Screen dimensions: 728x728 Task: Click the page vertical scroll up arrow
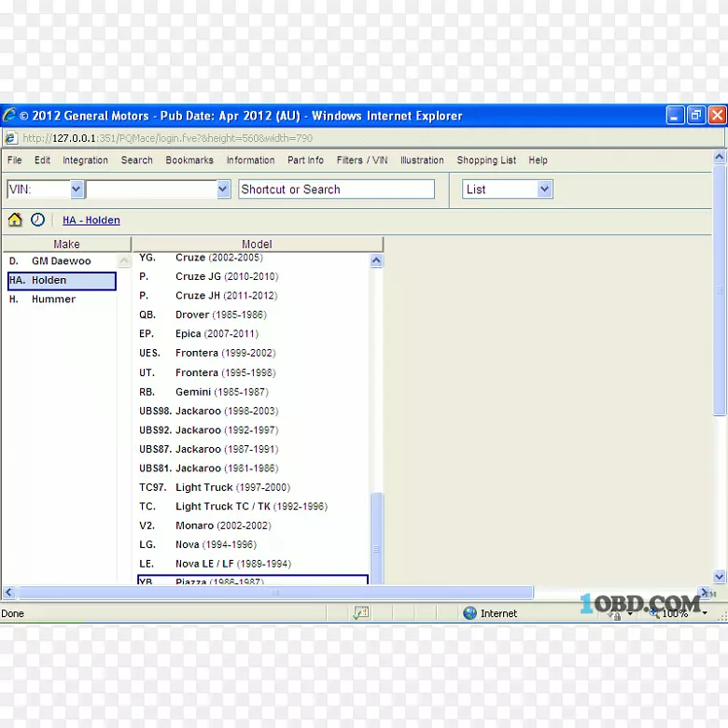(x=720, y=157)
